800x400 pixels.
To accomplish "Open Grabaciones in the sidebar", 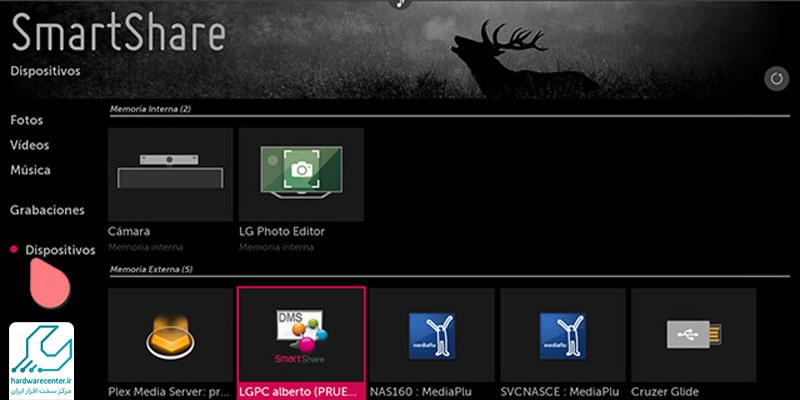I will pos(47,210).
